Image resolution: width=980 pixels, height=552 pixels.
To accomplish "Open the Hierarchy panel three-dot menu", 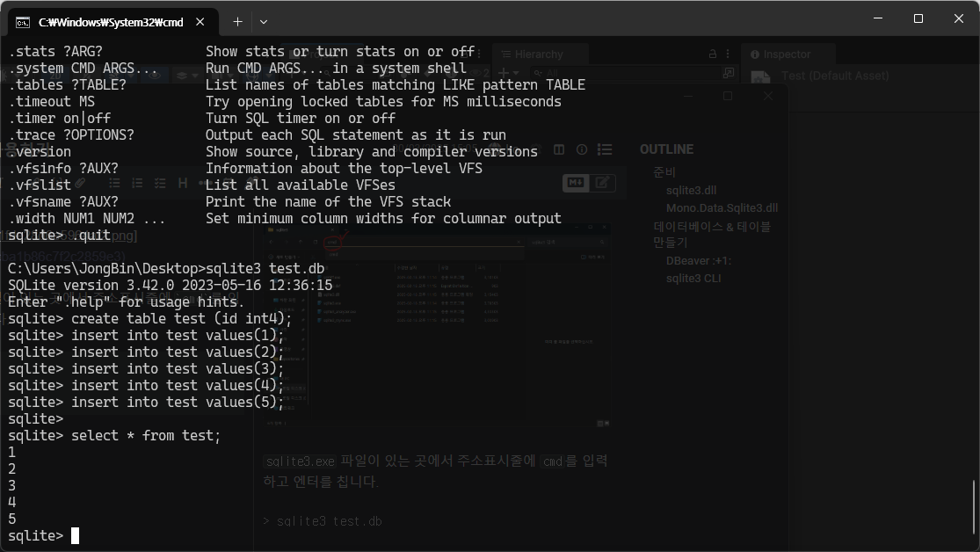I will point(728,54).
